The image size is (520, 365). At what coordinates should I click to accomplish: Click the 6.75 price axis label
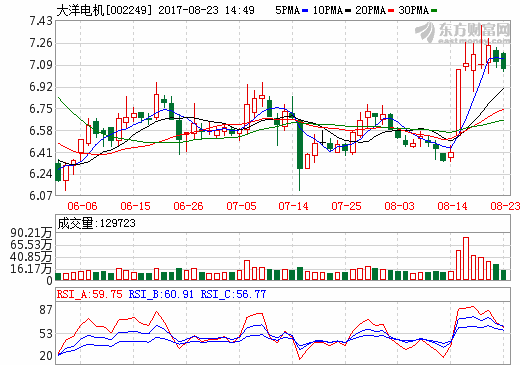[x=41, y=109]
